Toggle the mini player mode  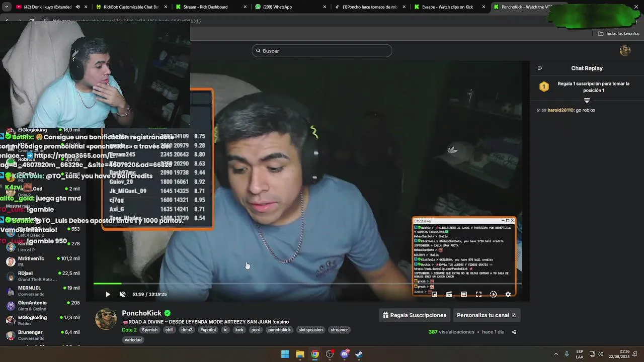pos(434,295)
